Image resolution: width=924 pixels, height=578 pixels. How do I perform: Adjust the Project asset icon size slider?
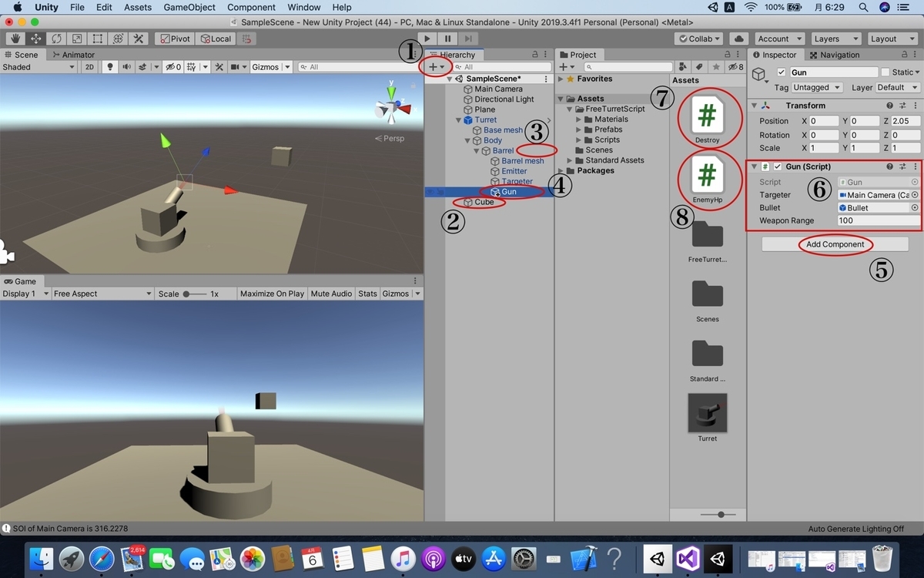pos(721,514)
